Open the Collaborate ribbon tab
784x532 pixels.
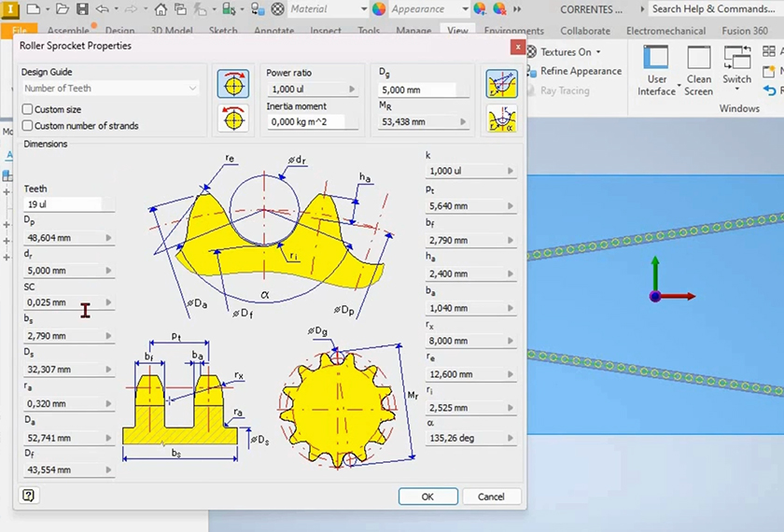[585, 31]
